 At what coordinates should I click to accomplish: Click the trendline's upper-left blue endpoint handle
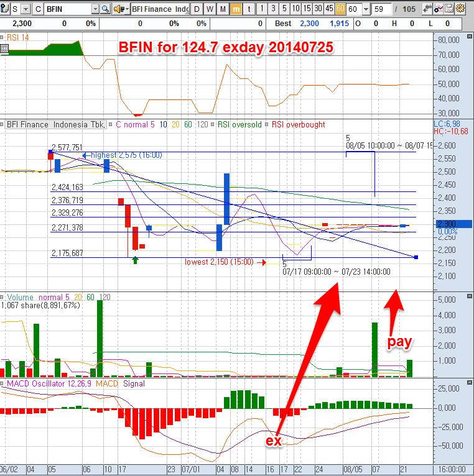click(50, 151)
